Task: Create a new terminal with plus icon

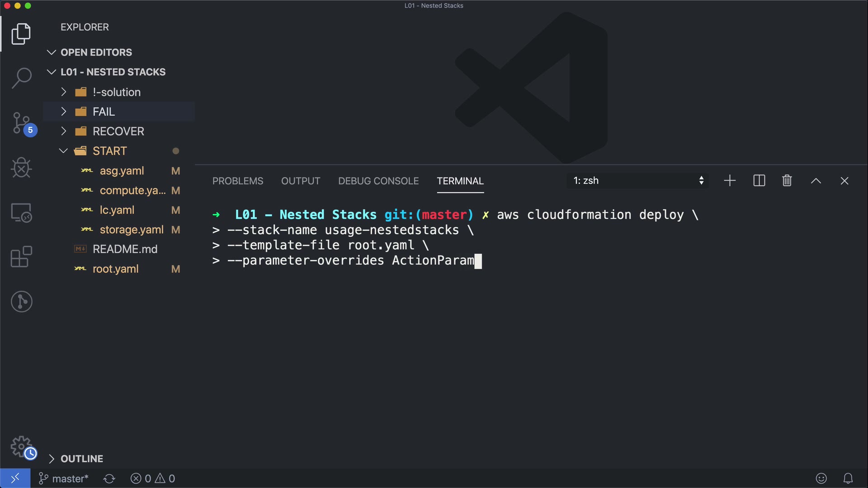Action: coord(730,181)
